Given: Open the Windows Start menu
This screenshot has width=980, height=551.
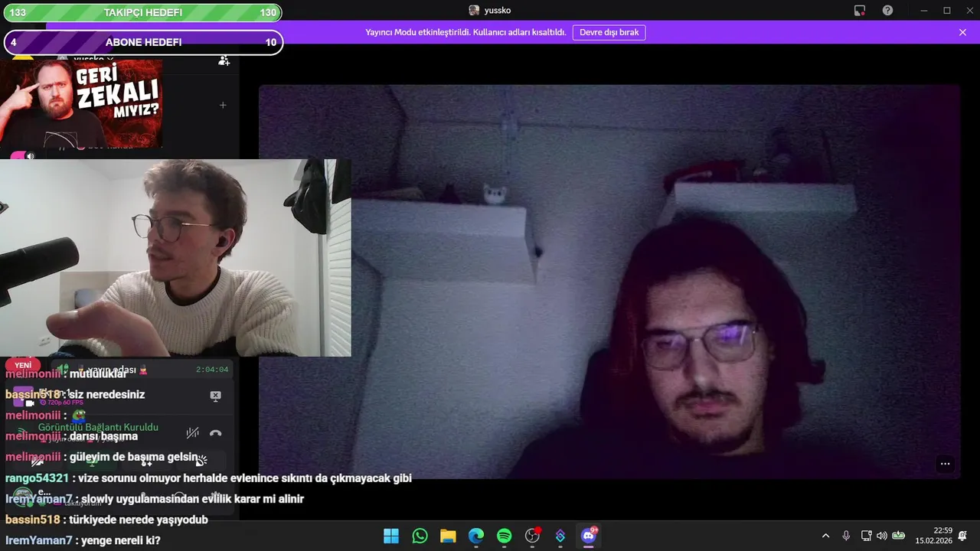Looking at the screenshot, I should [391, 536].
